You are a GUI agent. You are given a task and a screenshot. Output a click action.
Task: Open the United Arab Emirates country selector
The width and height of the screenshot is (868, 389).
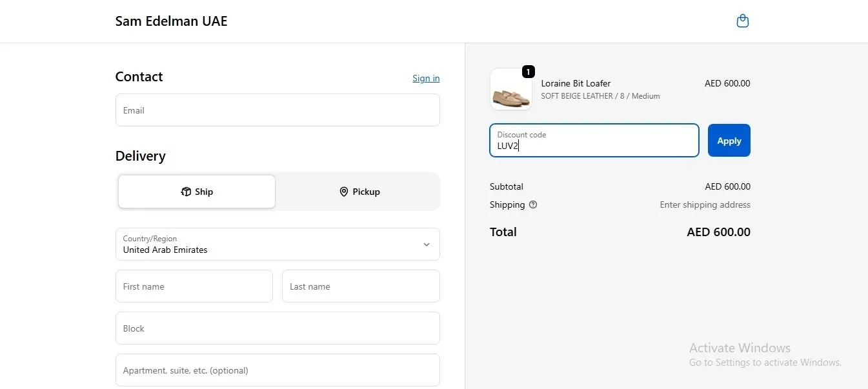278,244
